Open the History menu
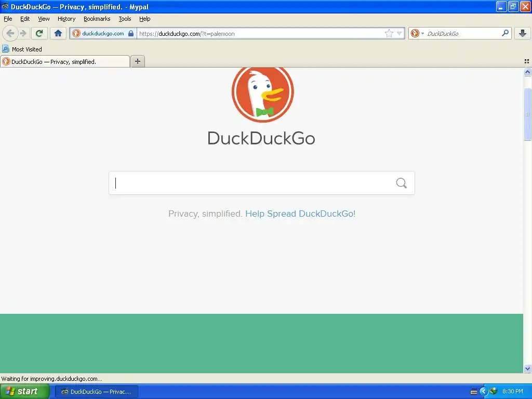 (66, 19)
